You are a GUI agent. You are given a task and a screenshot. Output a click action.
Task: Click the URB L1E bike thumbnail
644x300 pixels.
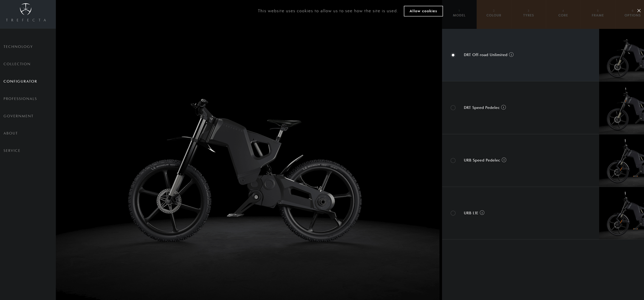pos(621,213)
